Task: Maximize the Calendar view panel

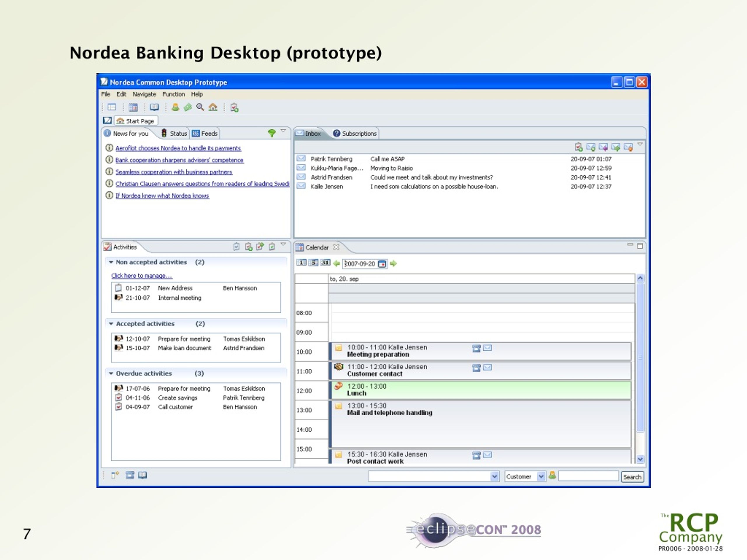Action: [640, 246]
